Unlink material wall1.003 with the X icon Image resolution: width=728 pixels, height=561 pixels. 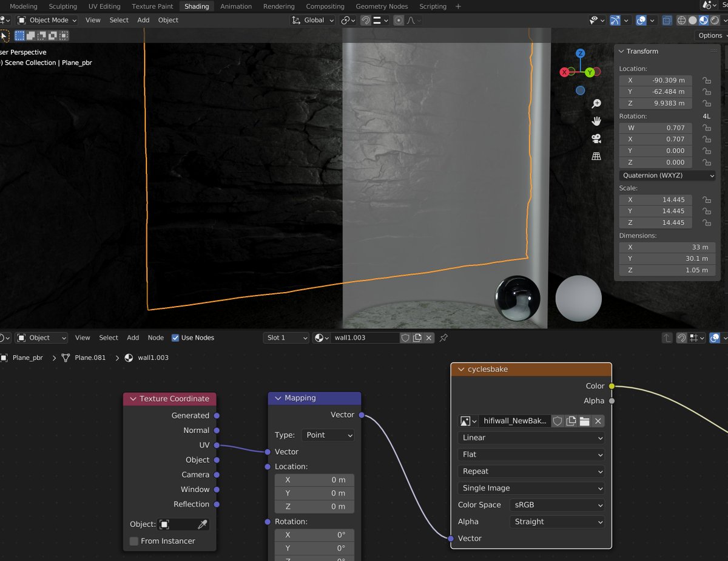pos(429,338)
